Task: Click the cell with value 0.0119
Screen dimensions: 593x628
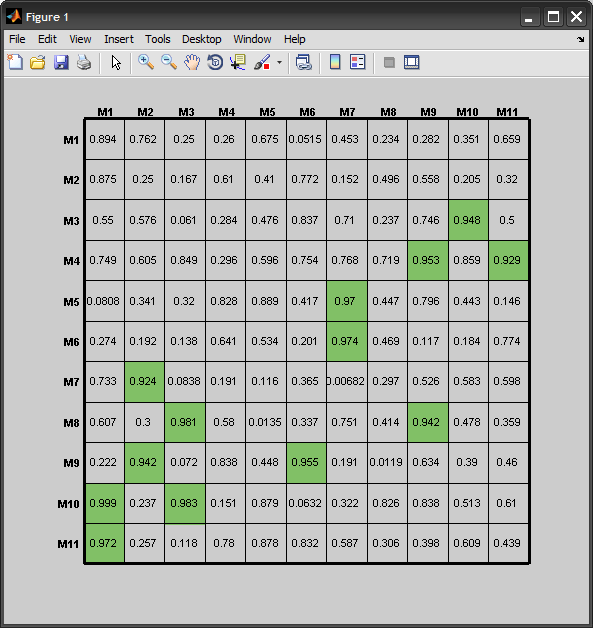Action: click(387, 463)
